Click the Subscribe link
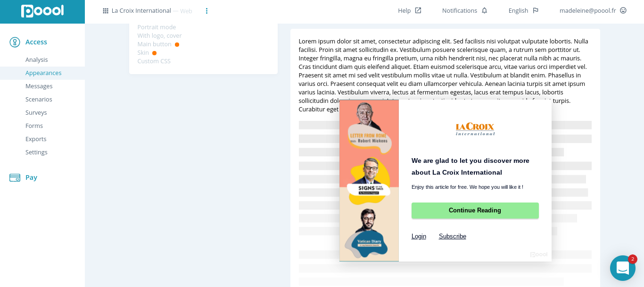The image size is (644, 287). click(x=453, y=236)
